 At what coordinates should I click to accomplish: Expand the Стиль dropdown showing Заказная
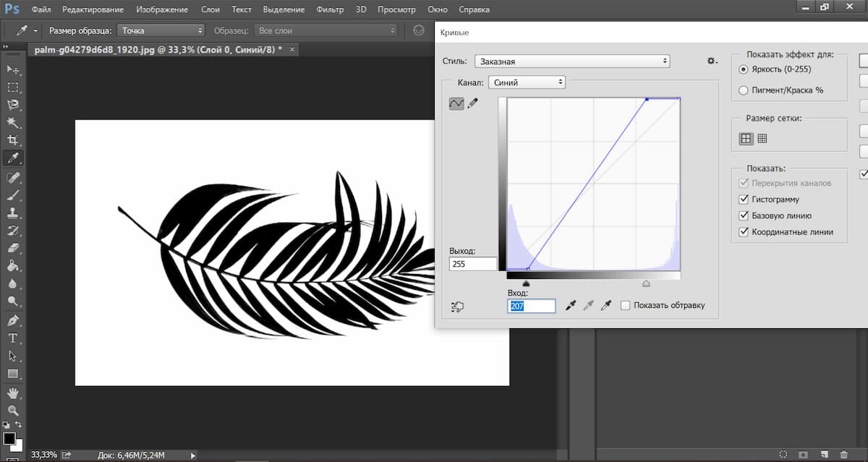click(x=571, y=61)
